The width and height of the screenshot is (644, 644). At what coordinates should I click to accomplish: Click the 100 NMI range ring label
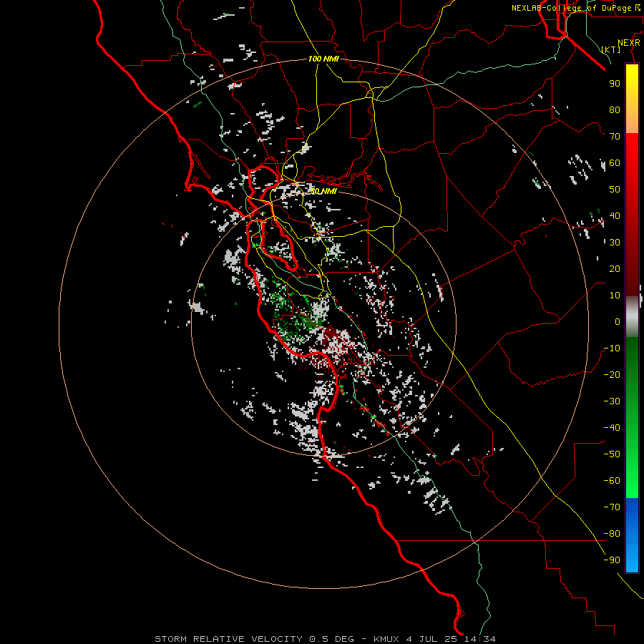click(323, 59)
